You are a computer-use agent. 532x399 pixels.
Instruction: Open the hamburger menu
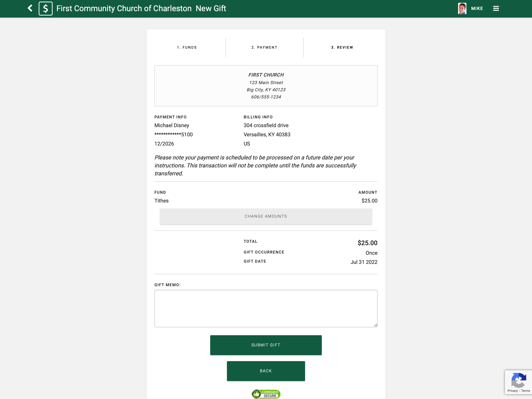pos(496,8)
